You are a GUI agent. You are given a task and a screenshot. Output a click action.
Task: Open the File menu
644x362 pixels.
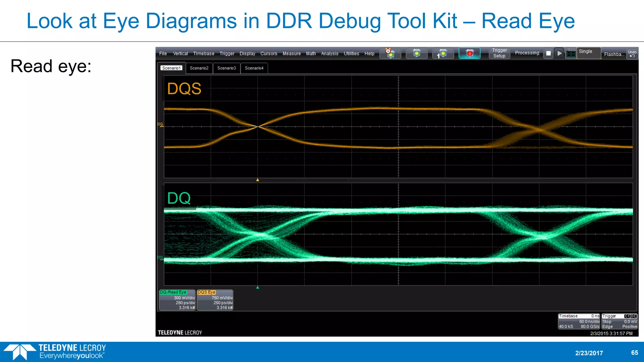coord(163,53)
